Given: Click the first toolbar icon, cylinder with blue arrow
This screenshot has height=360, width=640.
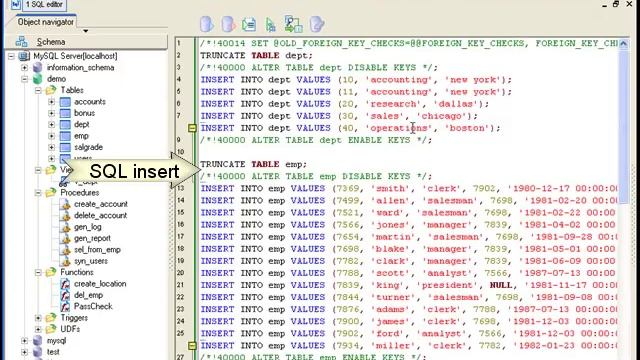Looking at the screenshot, I should tap(207, 24).
